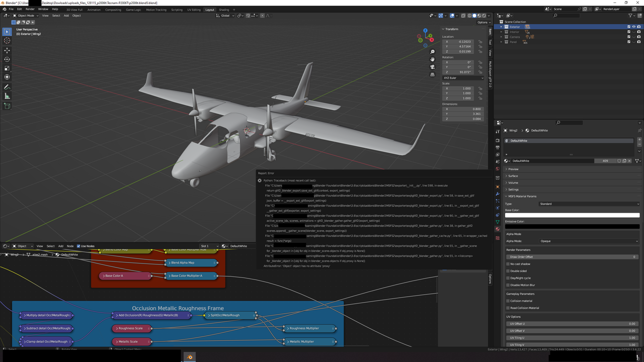Enable Day/Night cycle checkbox
This screenshot has height=362, width=644.
pos(508,278)
